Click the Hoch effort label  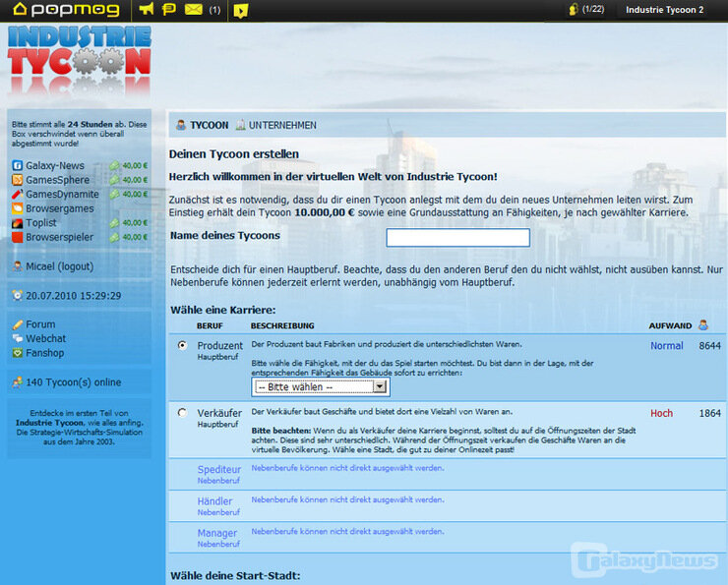(661, 413)
